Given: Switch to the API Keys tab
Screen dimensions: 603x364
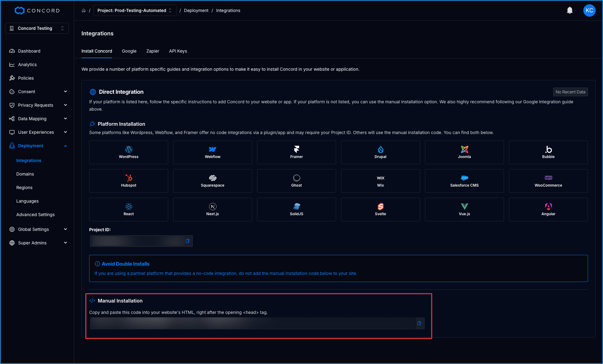Looking at the screenshot, I should tap(178, 51).
